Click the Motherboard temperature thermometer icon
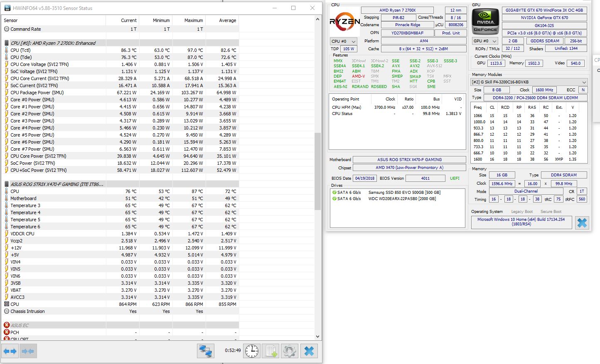The height and width of the screenshot is (364, 600). (x=7, y=198)
